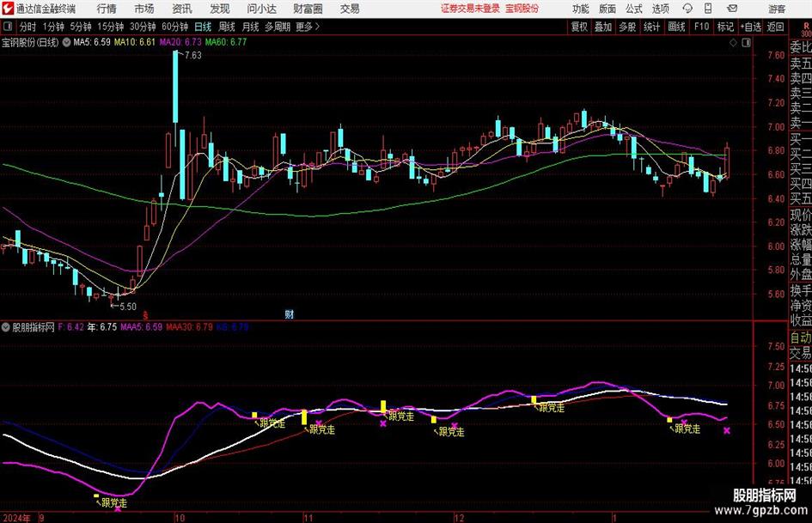This screenshot has height=523, width=812.
Task: Click the red S marker below the chart
Action: 145,314
